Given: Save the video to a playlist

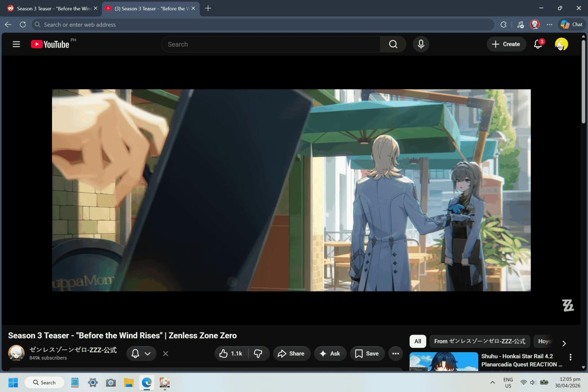Looking at the screenshot, I should tap(367, 354).
